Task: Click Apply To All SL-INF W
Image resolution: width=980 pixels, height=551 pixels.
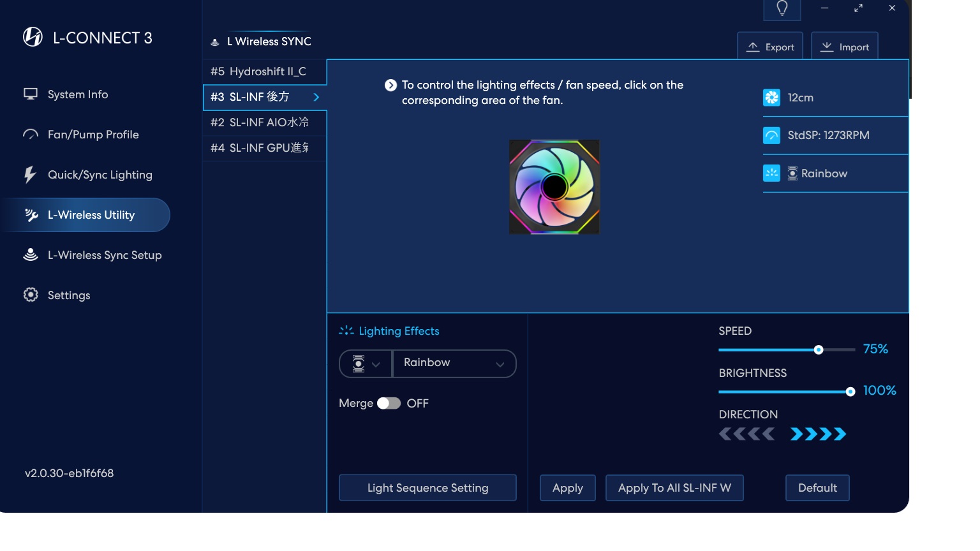Action: [674, 488]
